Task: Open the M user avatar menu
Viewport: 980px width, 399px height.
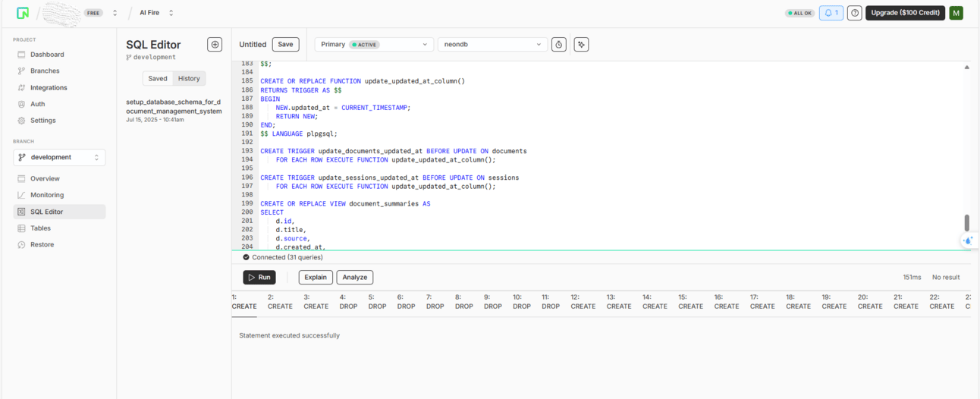Action: [956, 13]
